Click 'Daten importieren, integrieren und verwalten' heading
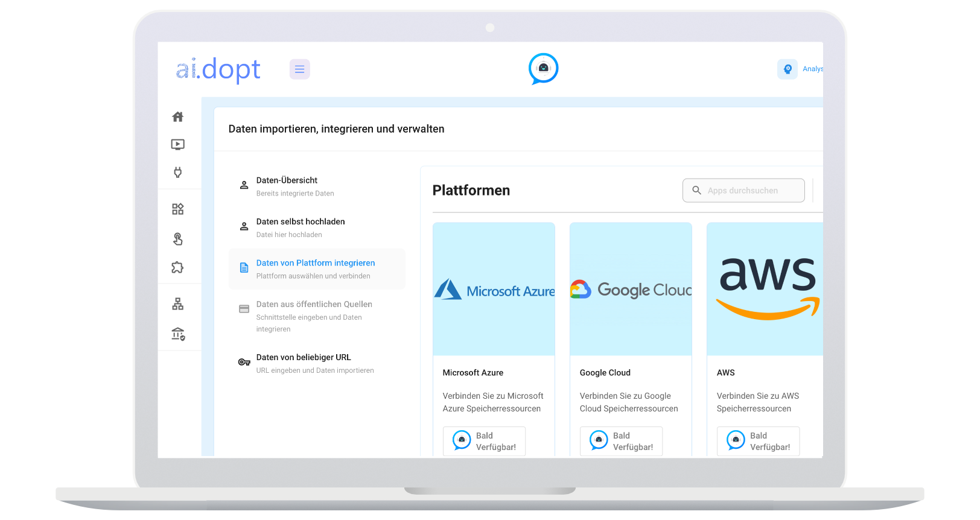The width and height of the screenshot is (980, 520). pos(336,129)
